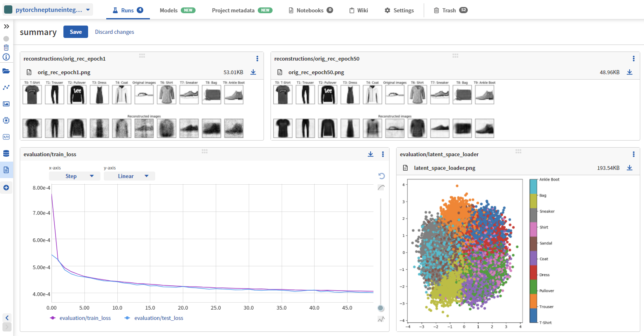Click the Discard changes link
This screenshot has height=336, width=644.
point(114,32)
